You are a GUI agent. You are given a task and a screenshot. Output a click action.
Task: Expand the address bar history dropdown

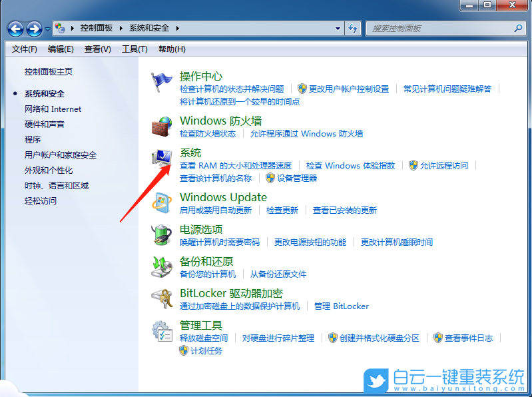click(x=338, y=29)
